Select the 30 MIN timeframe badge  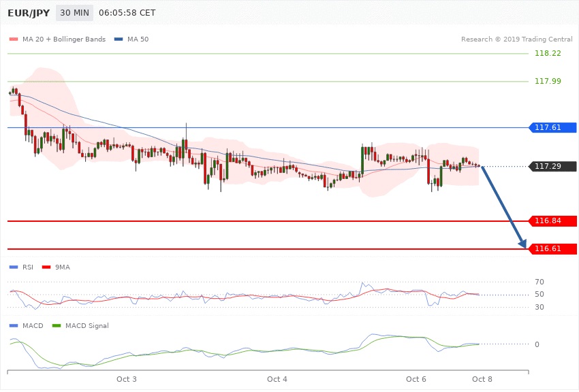[74, 13]
